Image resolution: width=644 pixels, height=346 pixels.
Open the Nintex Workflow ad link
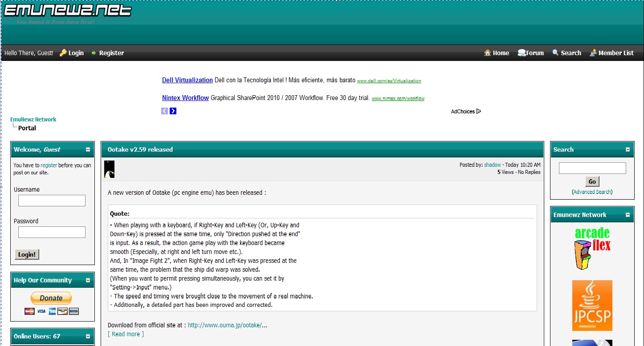coord(185,98)
